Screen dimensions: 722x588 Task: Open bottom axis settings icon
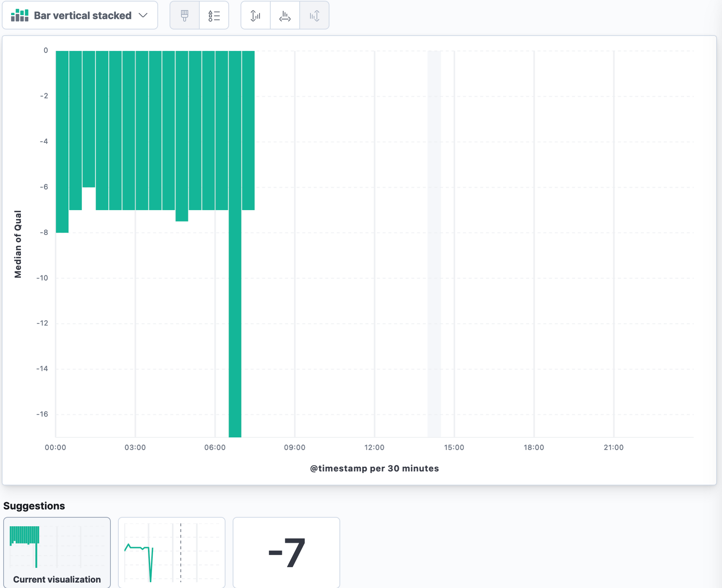[285, 16]
